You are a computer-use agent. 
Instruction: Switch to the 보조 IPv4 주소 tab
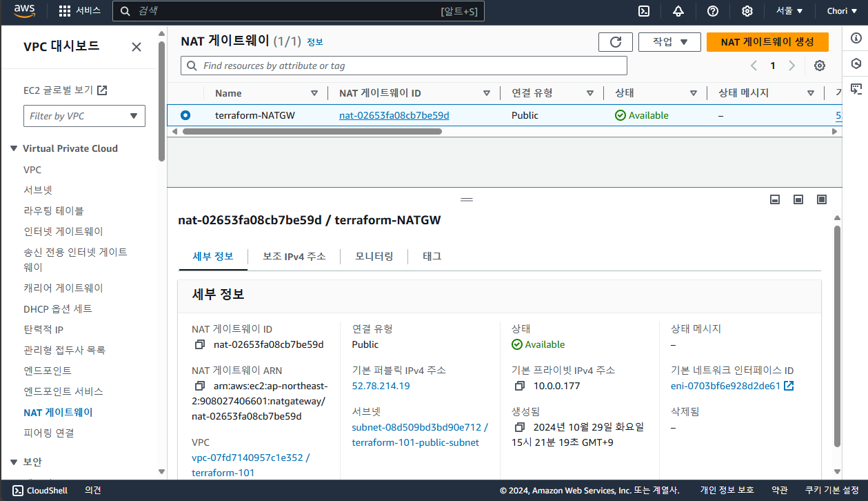(x=294, y=256)
